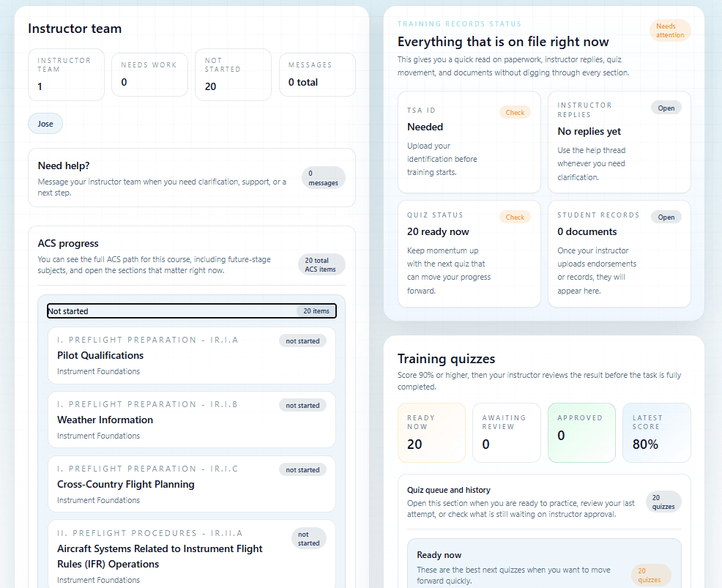Click the Not Started 20 stat tile
The image size is (722, 588).
233,75
